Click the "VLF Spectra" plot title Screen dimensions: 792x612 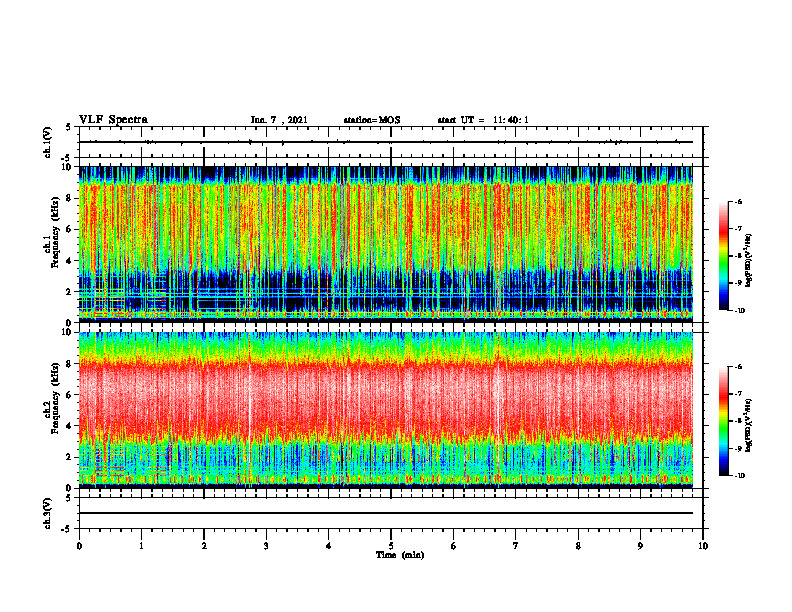[113, 120]
